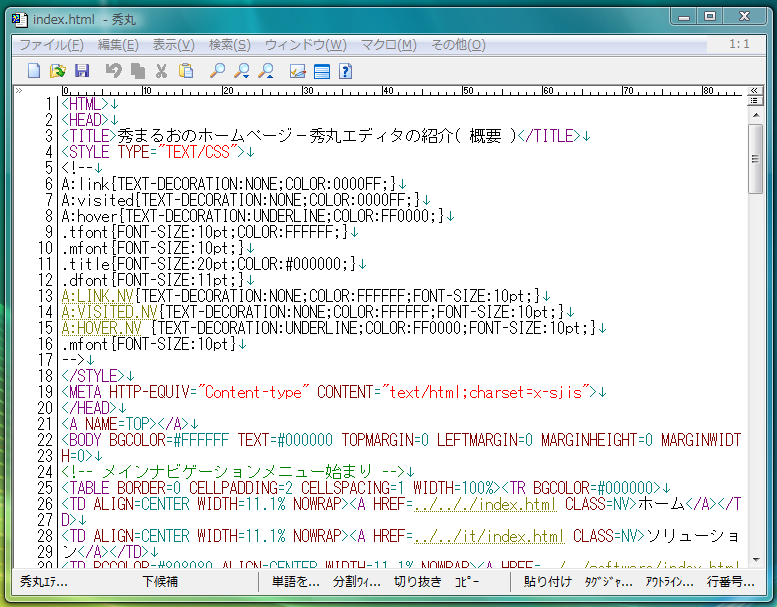The height and width of the screenshot is (607, 777).
Task: Click the ../../it/index.html link text
Action: pyautogui.click(x=489, y=536)
